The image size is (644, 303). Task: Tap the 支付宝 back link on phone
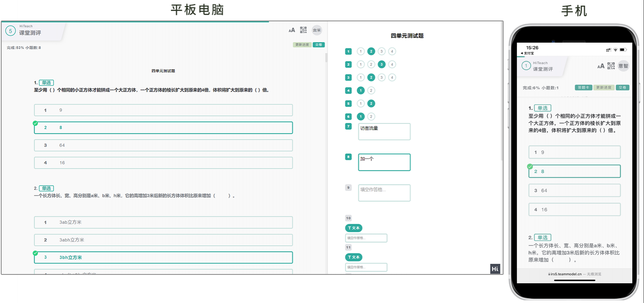pos(528,53)
